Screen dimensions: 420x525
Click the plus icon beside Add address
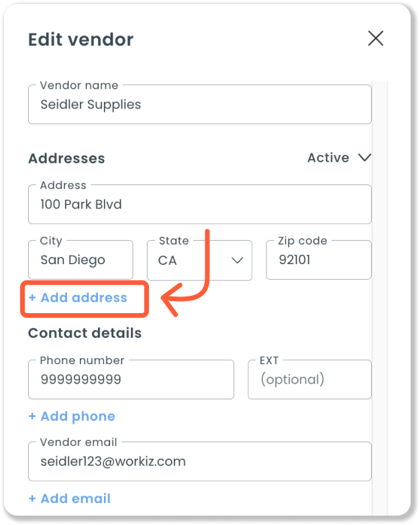[x=32, y=298]
